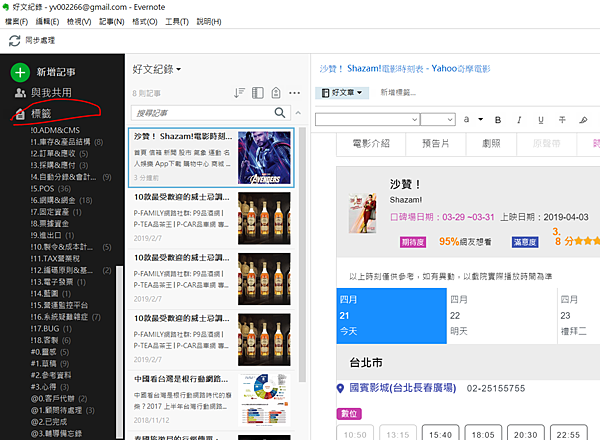Click the Avengers thumbnail of the Shazam note
Image resolution: width=600 pixels, height=440 pixels.
(x=264, y=158)
